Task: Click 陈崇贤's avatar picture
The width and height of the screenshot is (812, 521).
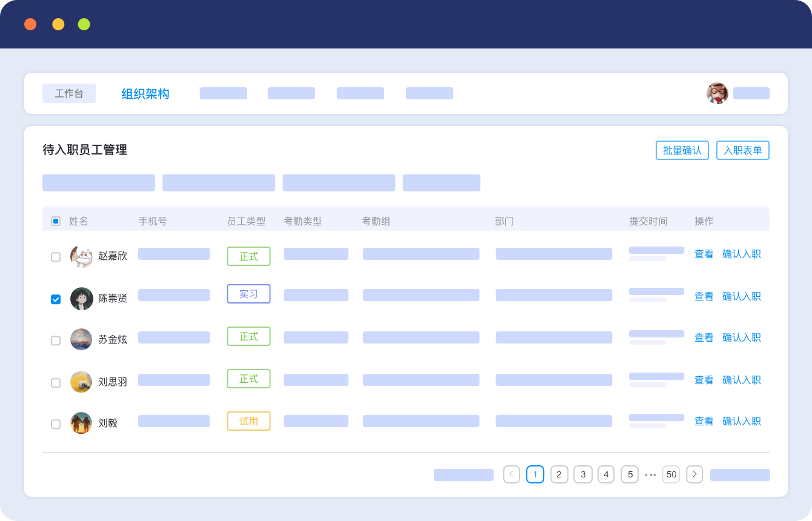Action: tap(81, 299)
